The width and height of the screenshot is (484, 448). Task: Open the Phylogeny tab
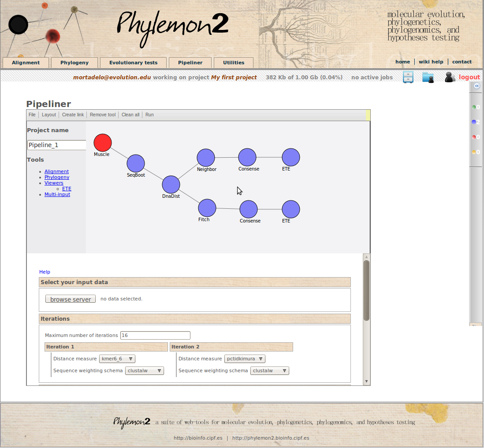pyautogui.click(x=74, y=63)
